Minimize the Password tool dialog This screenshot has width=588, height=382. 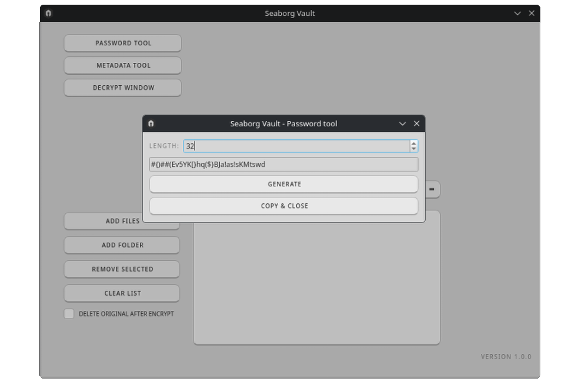point(402,123)
